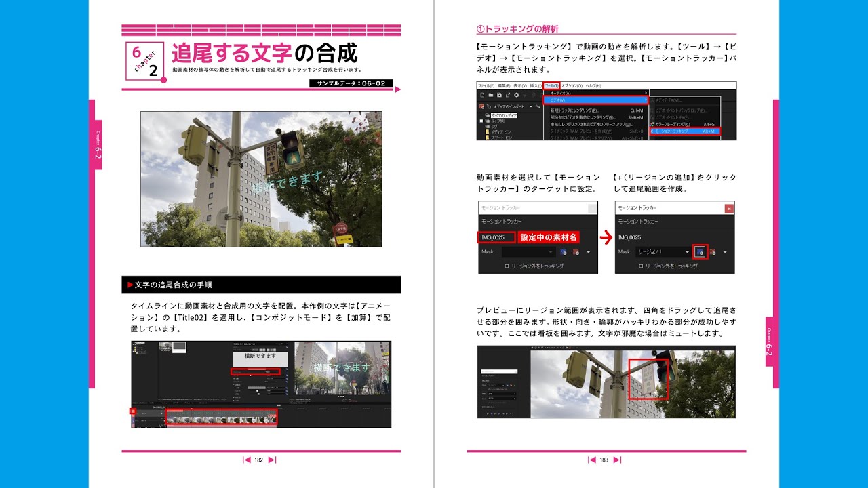Click the timeline clip strip thumbnail
The width and height of the screenshot is (868, 488).
221,418
